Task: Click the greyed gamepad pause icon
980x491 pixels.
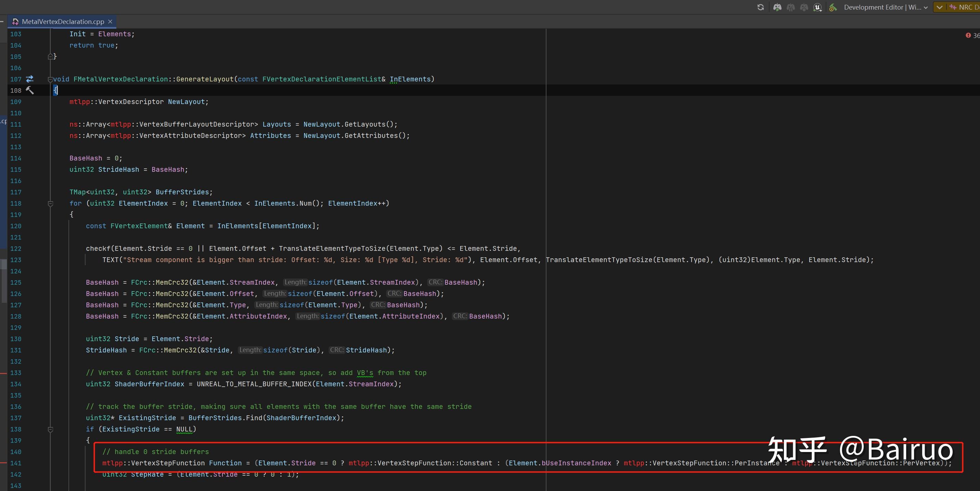Action: pyautogui.click(x=790, y=7)
